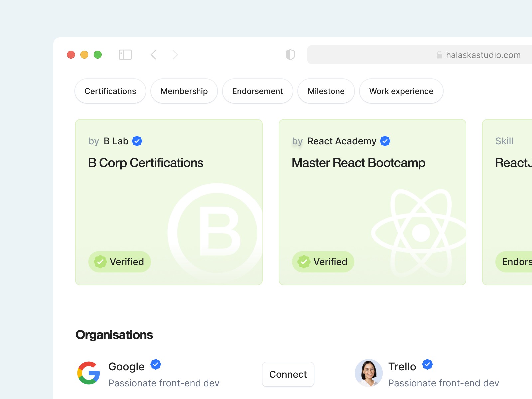Click the verified badge beside B Lab
The width and height of the screenshot is (532, 399).
coord(137,141)
